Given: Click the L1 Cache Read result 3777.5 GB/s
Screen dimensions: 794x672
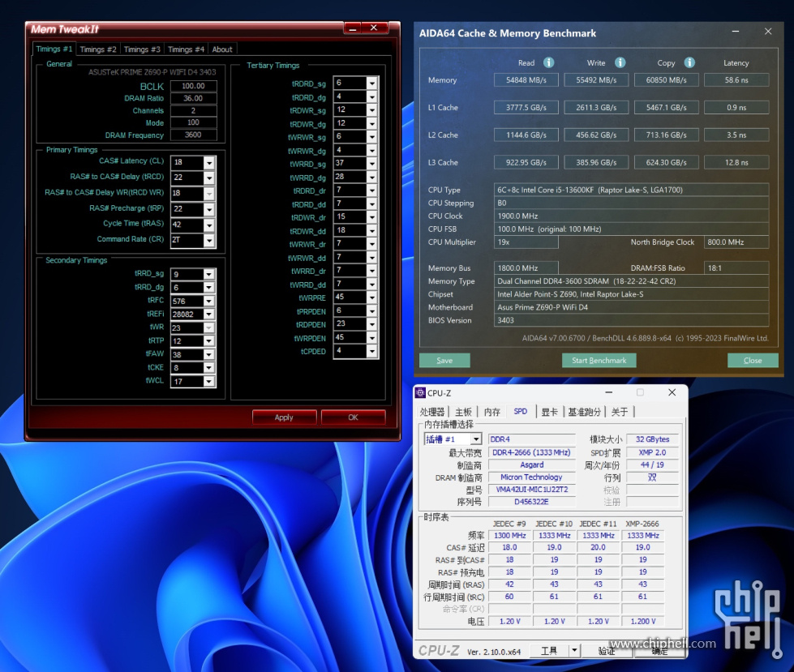Looking at the screenshot, I should [526, 107].
